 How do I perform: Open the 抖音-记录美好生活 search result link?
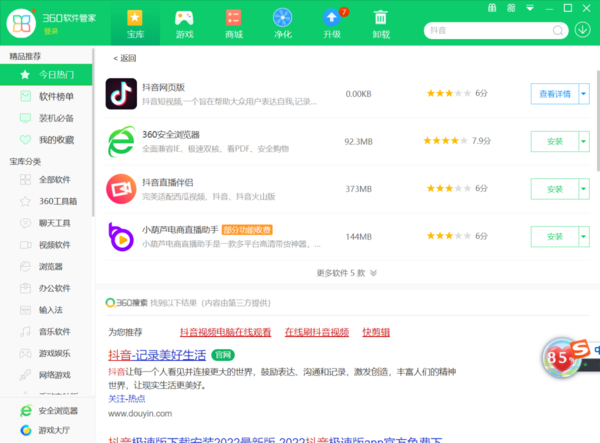[157, 355]
